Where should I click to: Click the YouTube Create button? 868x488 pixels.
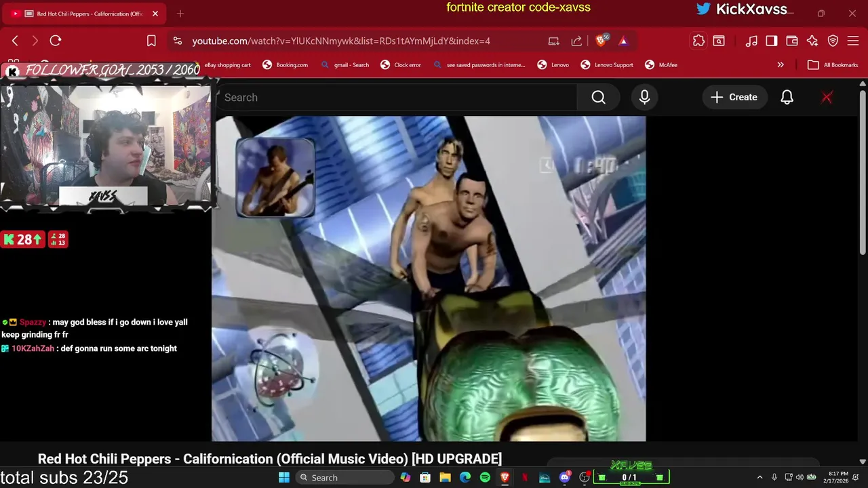point(734,98)
